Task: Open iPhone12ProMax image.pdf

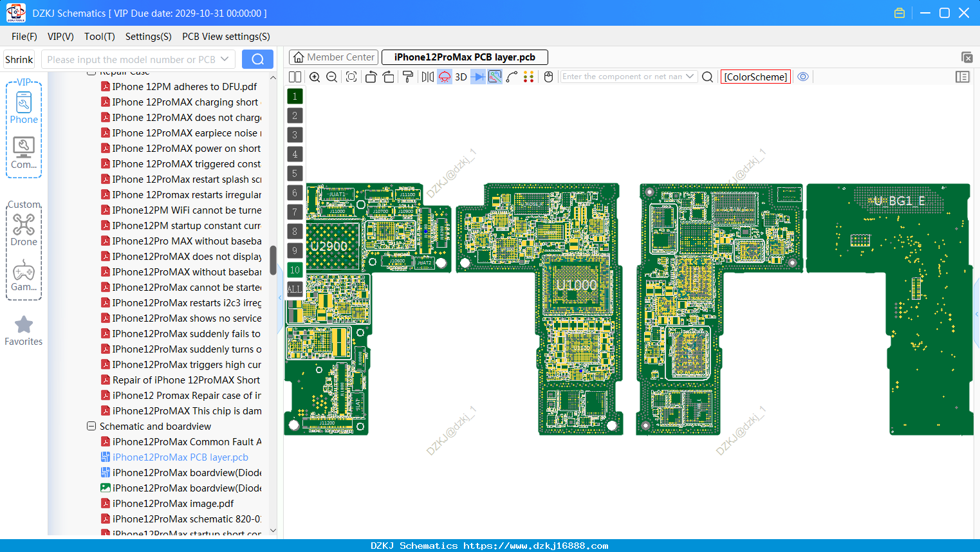Action: point(173,504)
